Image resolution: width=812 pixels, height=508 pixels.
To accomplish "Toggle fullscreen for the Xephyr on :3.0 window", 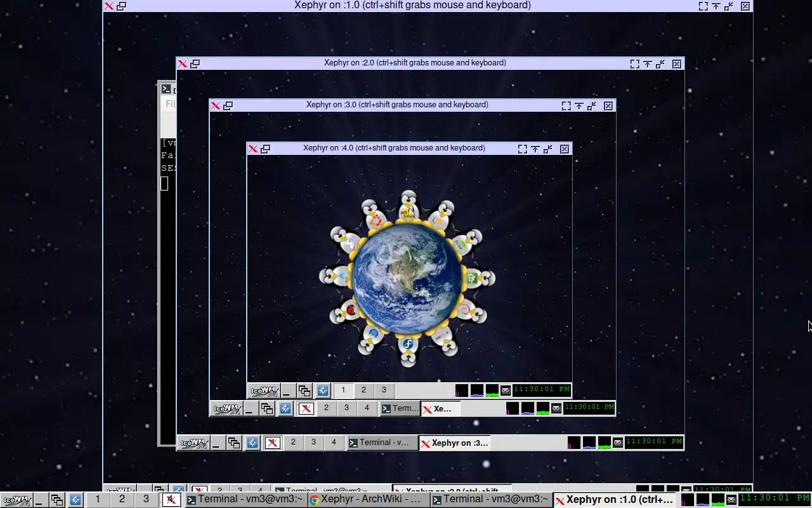I will [566, 105].
